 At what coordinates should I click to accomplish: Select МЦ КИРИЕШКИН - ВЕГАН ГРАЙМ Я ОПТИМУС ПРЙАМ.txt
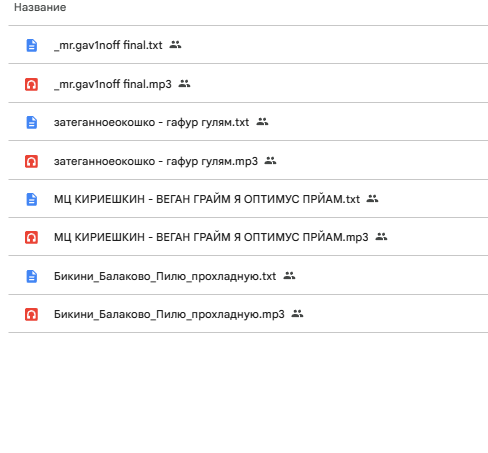coord(207,199)
